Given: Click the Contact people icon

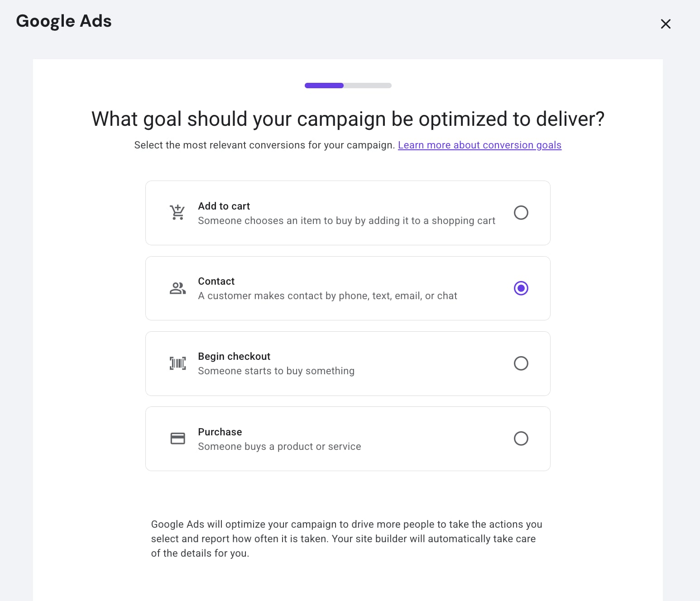Looking at the screenshot, I should 177,288.
